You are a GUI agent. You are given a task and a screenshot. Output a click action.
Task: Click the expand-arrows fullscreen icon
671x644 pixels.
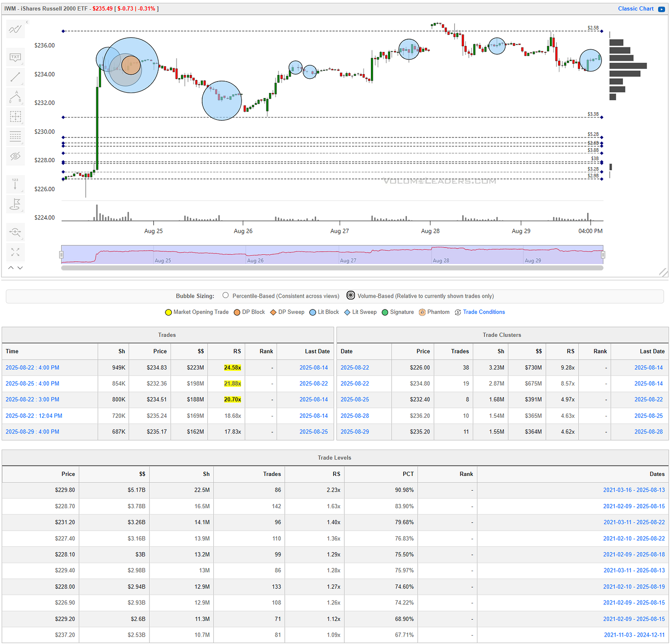click(x=15, y=252)
